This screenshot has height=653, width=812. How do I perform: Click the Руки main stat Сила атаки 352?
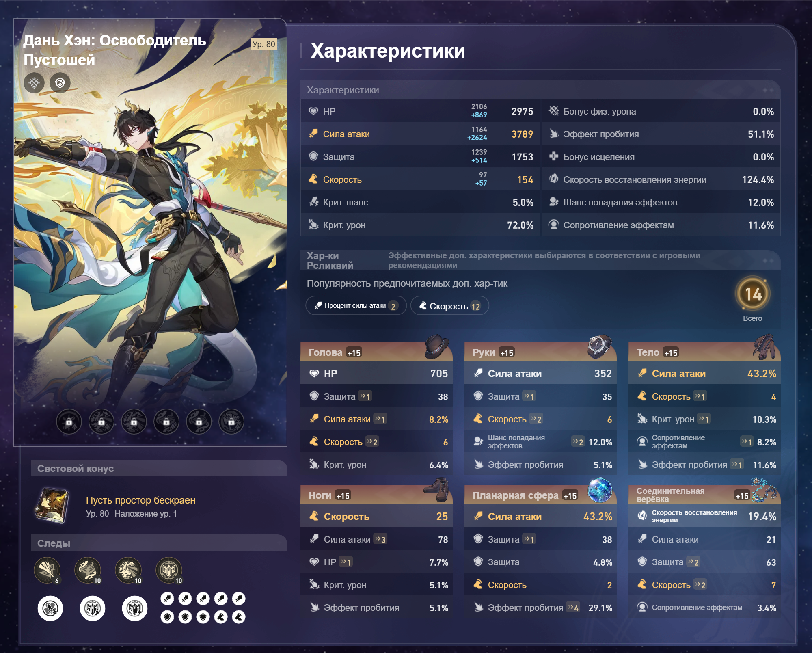540,373
